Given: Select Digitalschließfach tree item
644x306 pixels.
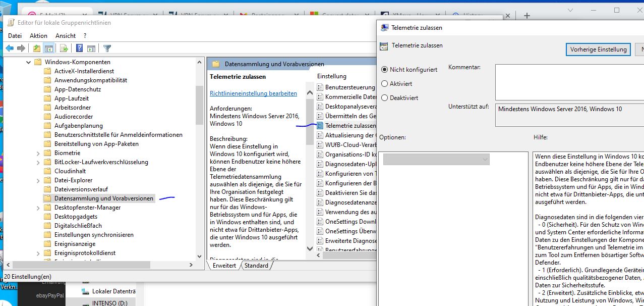Looking at the screenshot, I should pyautogui.click(x=78, y=226).
